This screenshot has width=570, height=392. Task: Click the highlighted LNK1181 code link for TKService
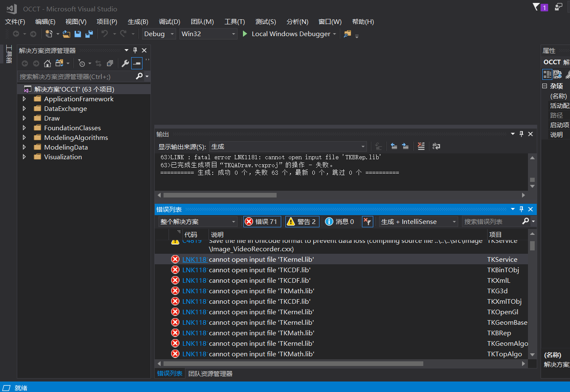tap(194, 259)
